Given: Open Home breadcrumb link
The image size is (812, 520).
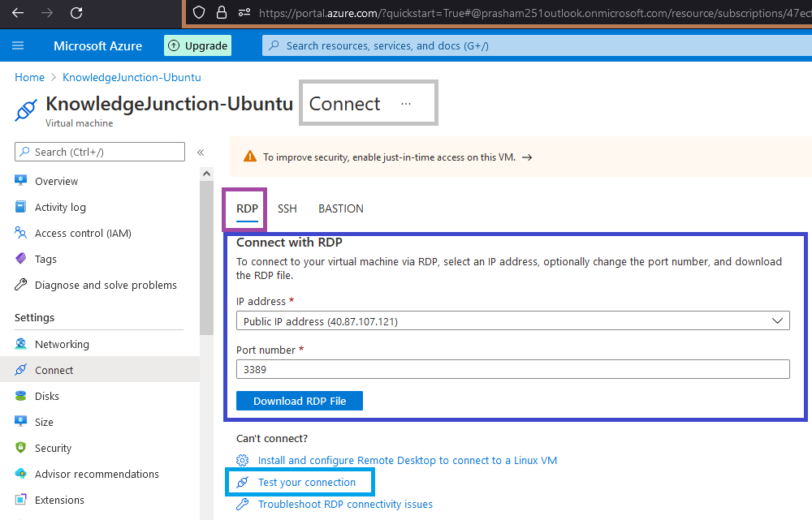Looking at the screenshot, I should tap(29, 77).
